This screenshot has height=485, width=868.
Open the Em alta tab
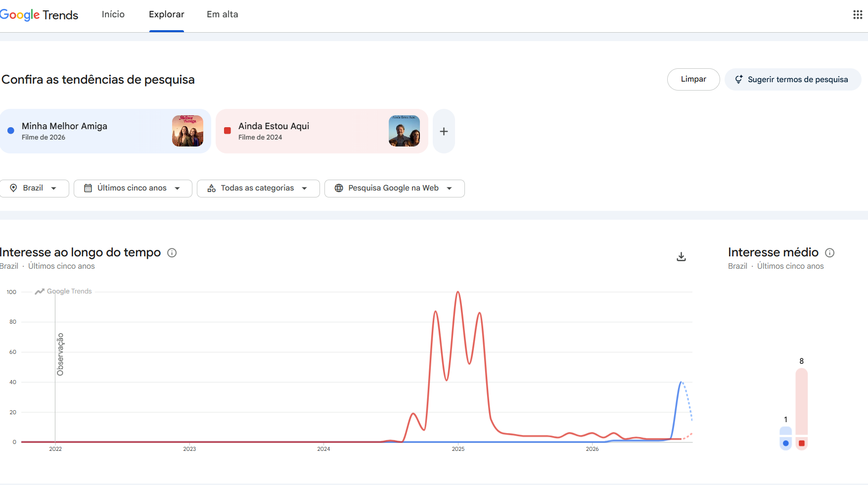223,14
